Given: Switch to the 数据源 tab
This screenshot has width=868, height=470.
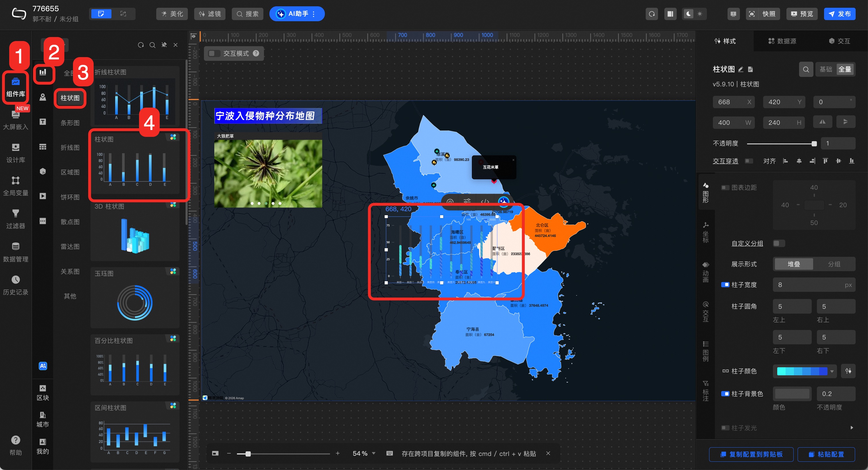Looking at the screenshot, I should tap(782, 41).
